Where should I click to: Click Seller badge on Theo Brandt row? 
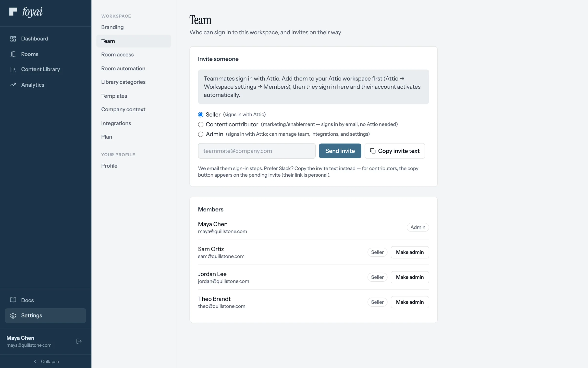click(377, 302)
